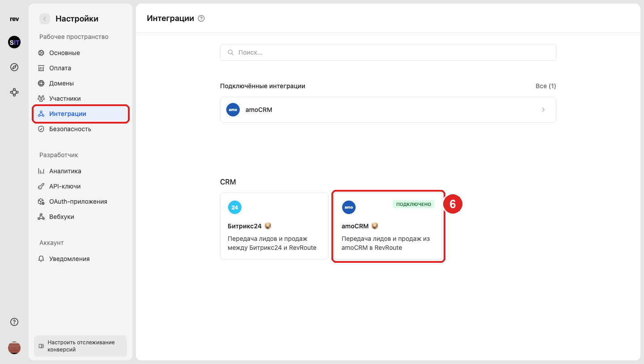Open the SIT workspace avatar

coord(14,42)
